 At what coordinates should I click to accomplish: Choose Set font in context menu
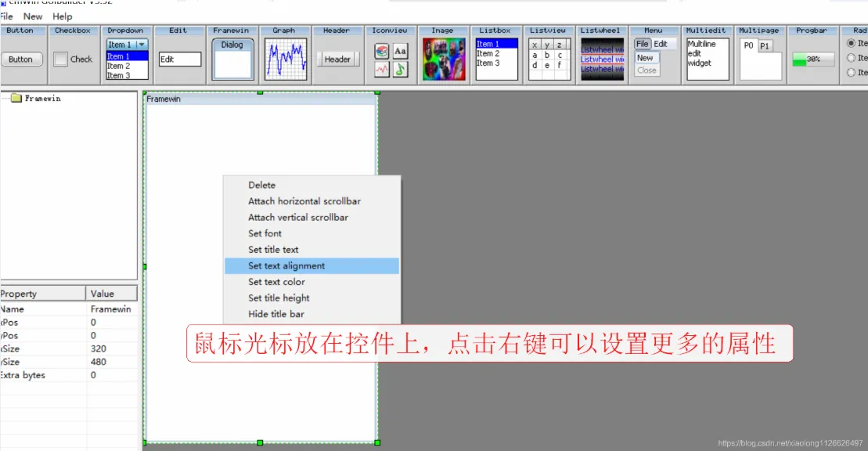pyautogui.click(x=312, y=233)
